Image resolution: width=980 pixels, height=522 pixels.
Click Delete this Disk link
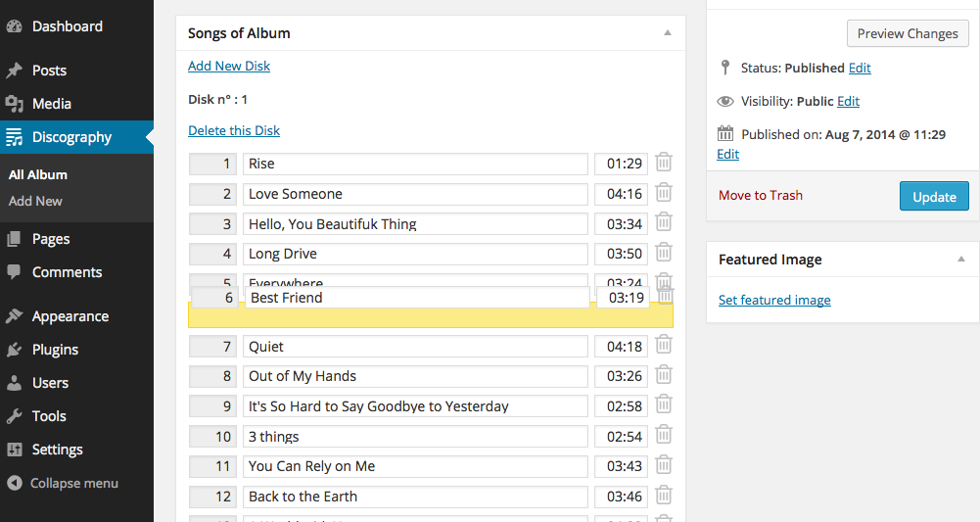(x=234, y=130)
